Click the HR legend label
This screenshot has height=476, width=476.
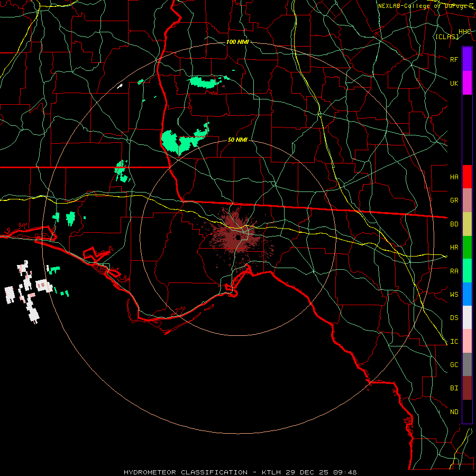click(x=454, y=248)
